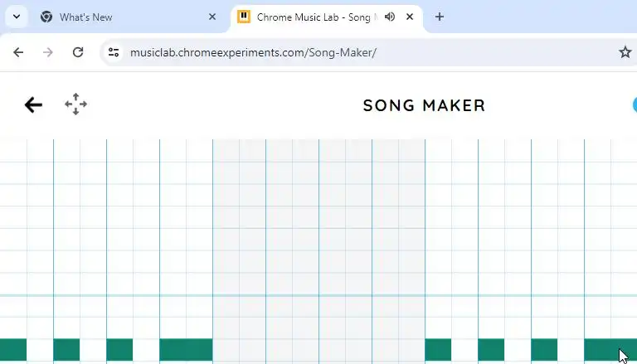Bookmark this page with the star icon
Screen dimensions: 637x364
click(x=625, y=52)
